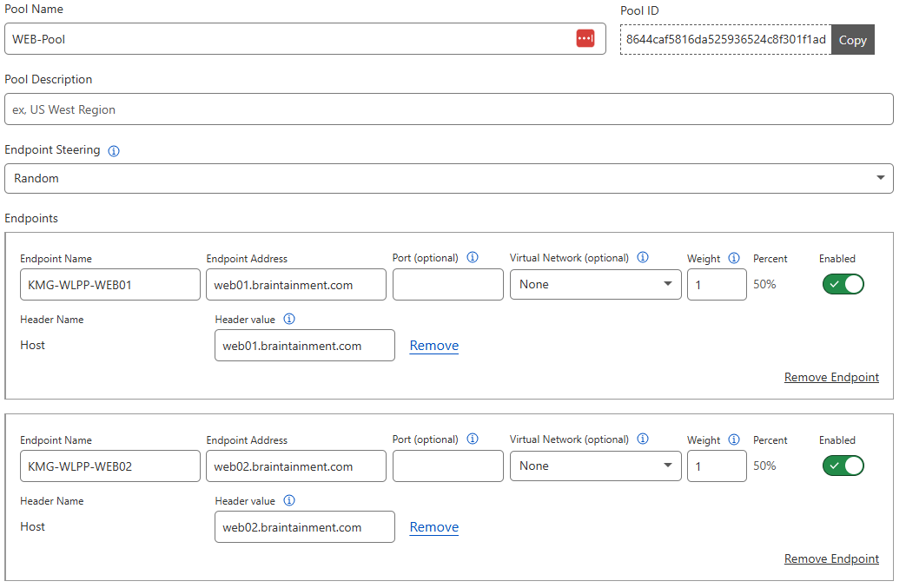Viewport: 906px width, 588px height.
Task: Click the Endpoint Steering info icon
Action: coord(114,150)
